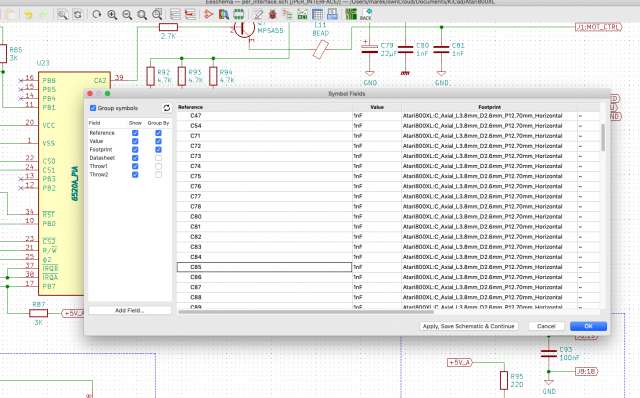Open Find and Replace tool
640x398 pixels.
click(x=78, y=15)
